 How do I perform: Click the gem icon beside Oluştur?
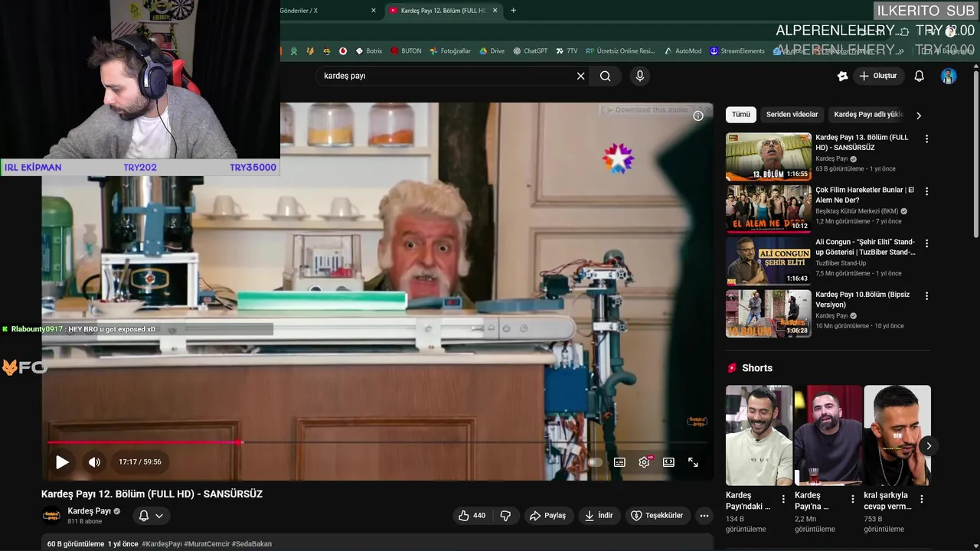[842, 76]
